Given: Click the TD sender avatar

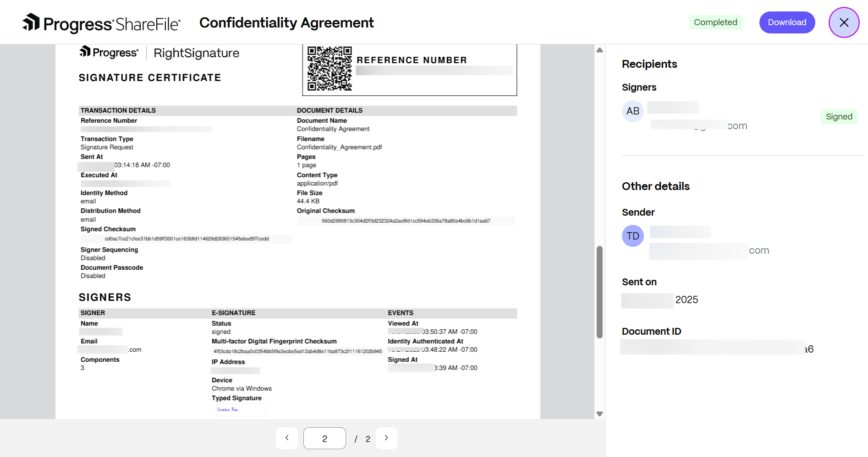Looking at the screenshot, I should click(x=632, y=236).
